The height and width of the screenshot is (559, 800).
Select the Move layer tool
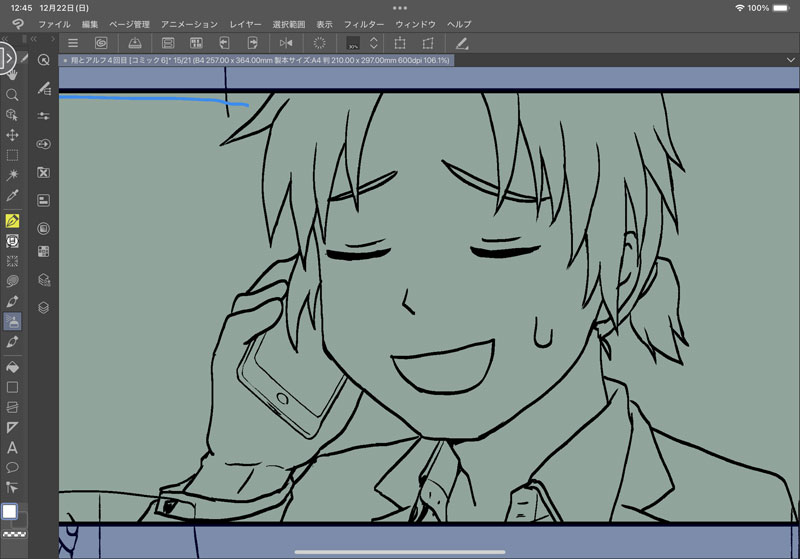click(x=13, y=135)
